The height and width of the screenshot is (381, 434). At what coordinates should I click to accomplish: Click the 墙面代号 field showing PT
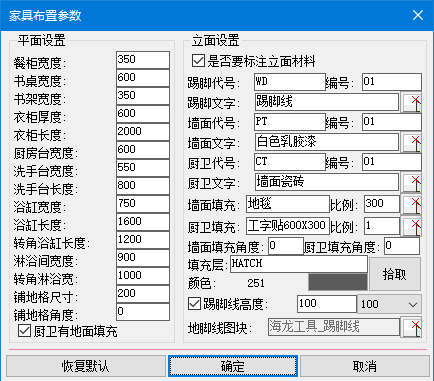tap(290, 122)
